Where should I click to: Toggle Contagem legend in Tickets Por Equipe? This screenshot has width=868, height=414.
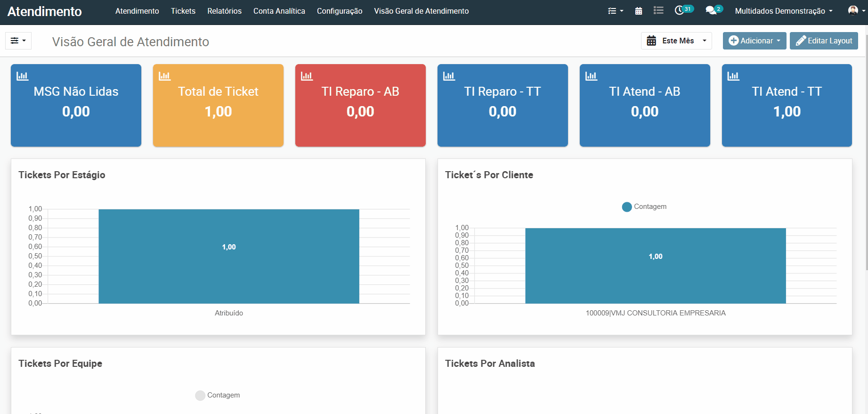pos(217,395)
